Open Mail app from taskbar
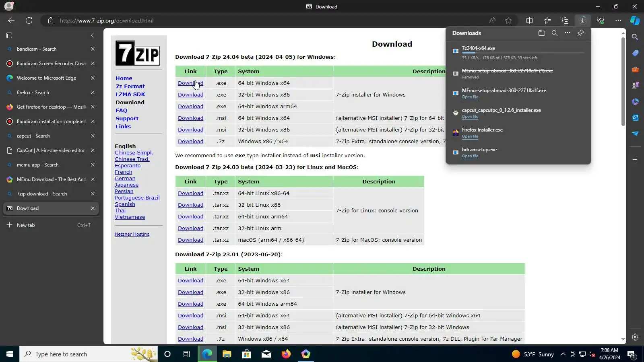Image resolution: width=644 pixels, height=362 pixels. click(x=266, y=354)
